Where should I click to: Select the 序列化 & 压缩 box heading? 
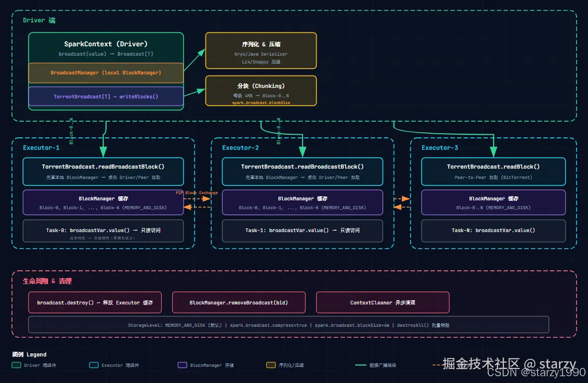(261, 44)
